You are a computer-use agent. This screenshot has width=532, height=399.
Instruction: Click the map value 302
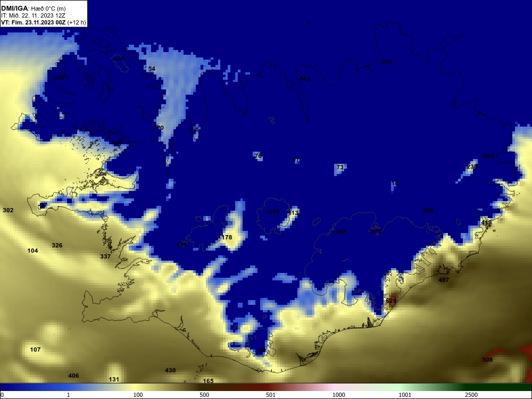pyautogui.click(x=8, y=210)
